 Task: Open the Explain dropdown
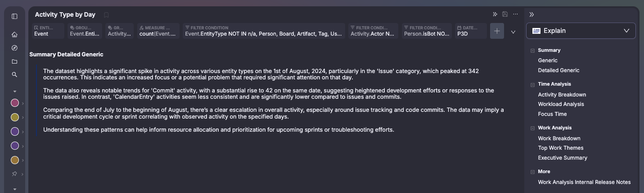pyautogui.click(x=581, y=31)
